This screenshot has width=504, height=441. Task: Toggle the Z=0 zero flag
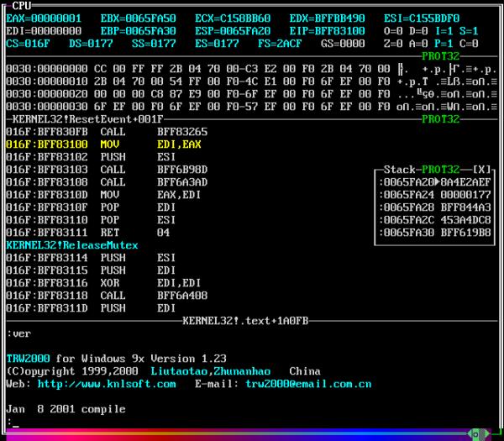393,44
